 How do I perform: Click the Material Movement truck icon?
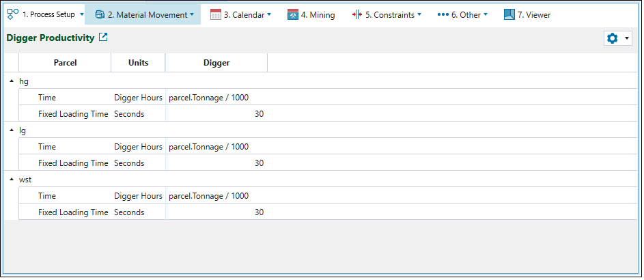pyautogui.click(x=100, y=14)
